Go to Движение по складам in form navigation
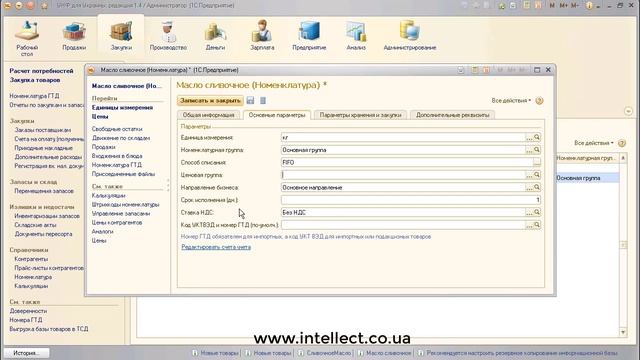The image size is (640, 360). coord(121,138)
